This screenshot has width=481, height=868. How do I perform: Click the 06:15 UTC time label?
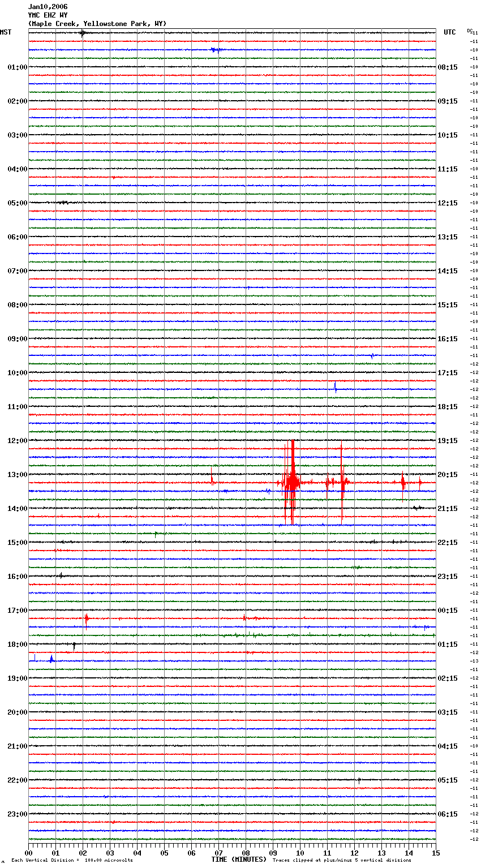click(448, 814)
